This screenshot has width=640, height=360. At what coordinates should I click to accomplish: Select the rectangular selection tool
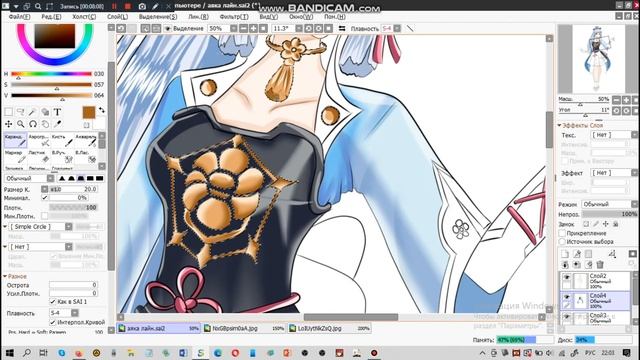point(8,112)
